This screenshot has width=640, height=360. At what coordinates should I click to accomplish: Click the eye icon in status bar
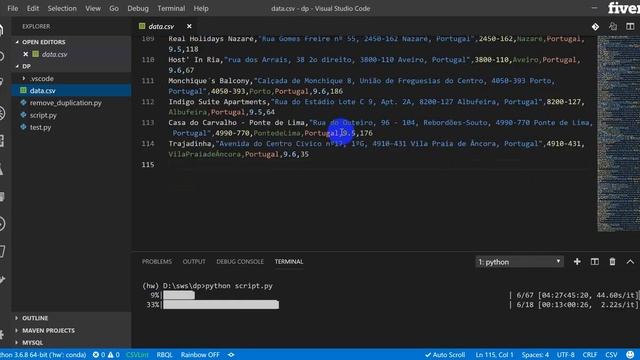click(231, 355)
